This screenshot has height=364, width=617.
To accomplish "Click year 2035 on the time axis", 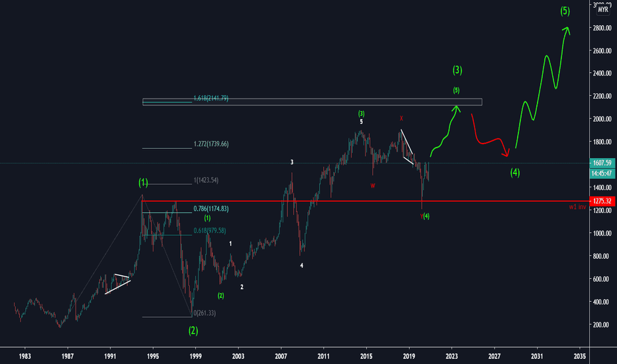I will pos(580,356).
